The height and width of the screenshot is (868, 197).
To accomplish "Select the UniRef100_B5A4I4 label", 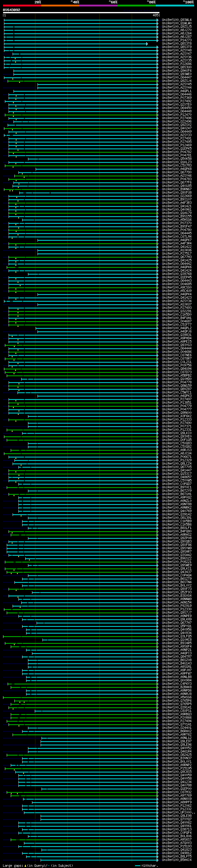I will coord(176,860).
